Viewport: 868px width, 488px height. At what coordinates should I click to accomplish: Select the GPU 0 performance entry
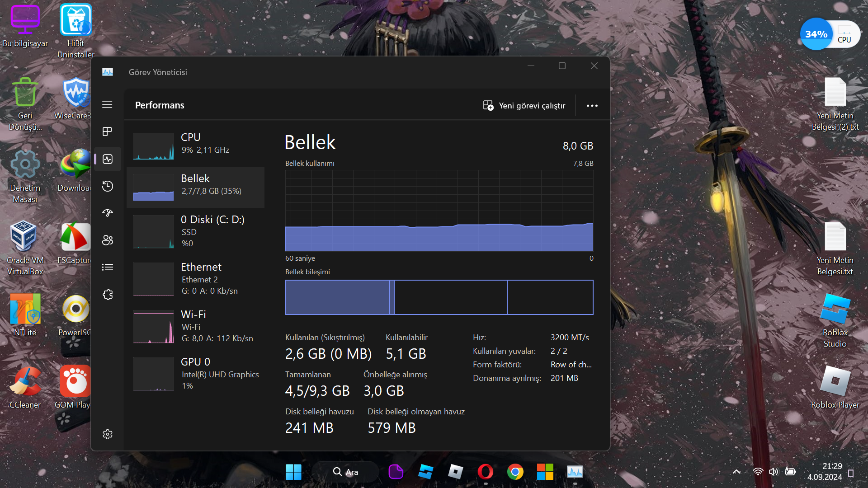pos(196,374)
